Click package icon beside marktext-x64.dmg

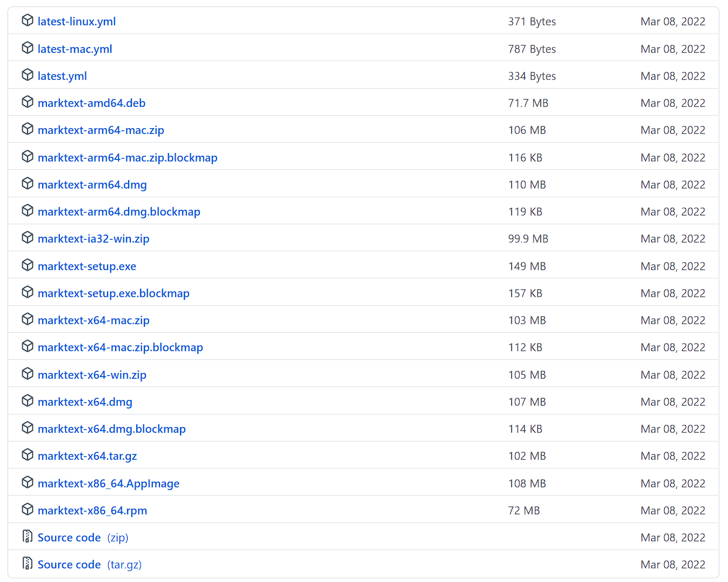coord(28,400)
